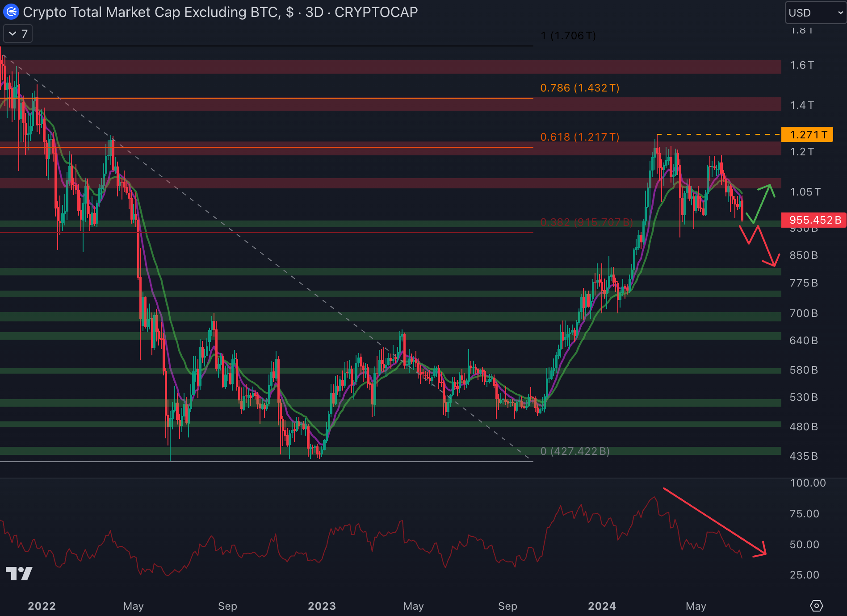Select the 0.786 (1.432 T) Fibonacci label
This screenshot has width=847, height=616.
pyautogui.click(x=579, y=88)
